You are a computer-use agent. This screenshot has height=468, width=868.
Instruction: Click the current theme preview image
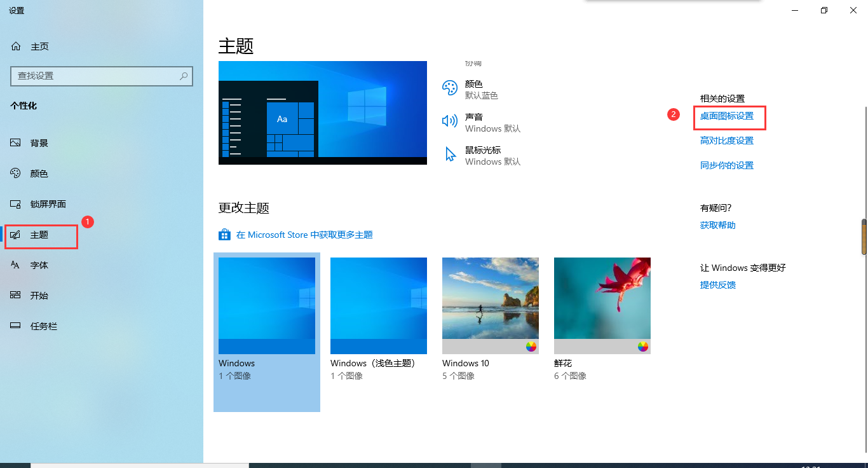pyautogui.click(x=323, y=113)
